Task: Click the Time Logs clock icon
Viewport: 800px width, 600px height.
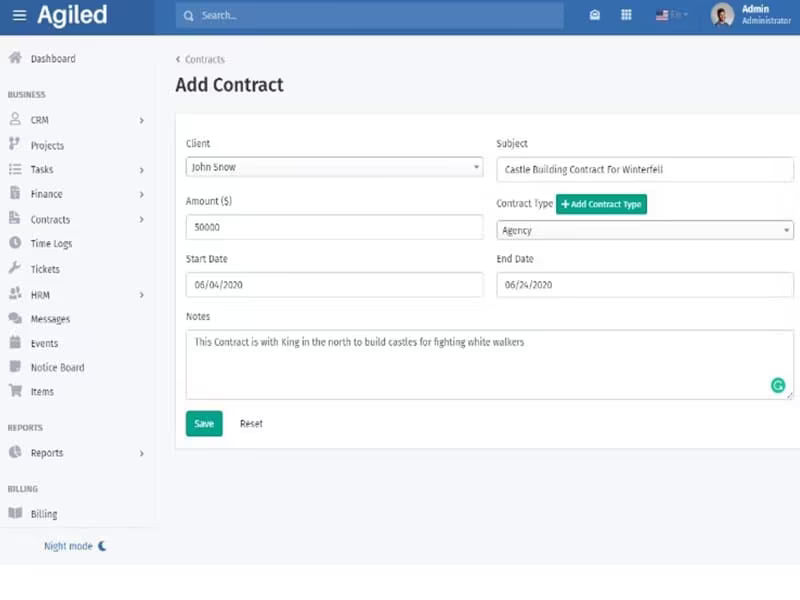Action: [x=15, y=242]
